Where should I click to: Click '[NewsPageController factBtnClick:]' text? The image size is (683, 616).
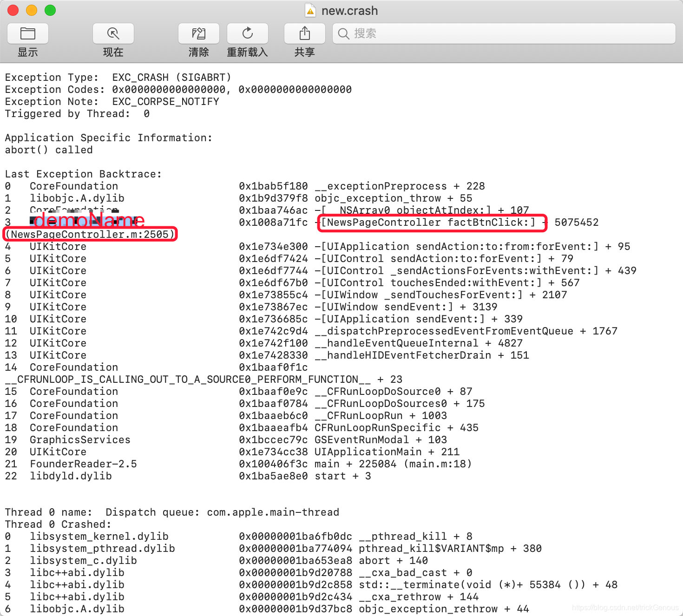pos(428,222)
